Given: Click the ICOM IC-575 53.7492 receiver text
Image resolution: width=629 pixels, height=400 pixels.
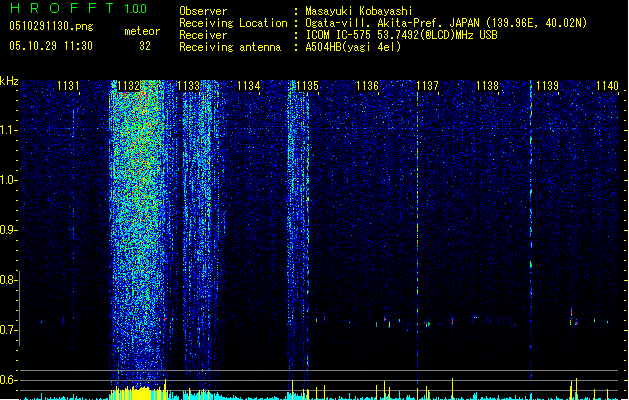Looking at the screenshot, I should (x=401, y=35).
